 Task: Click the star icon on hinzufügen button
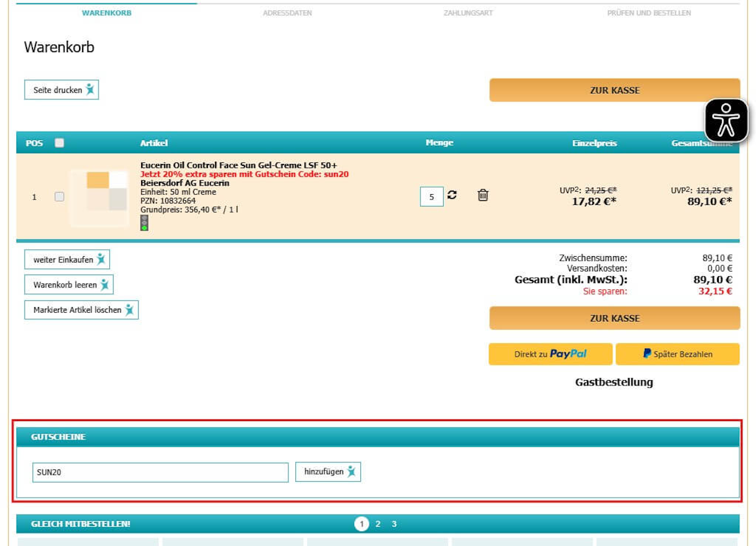click(351, 472)
